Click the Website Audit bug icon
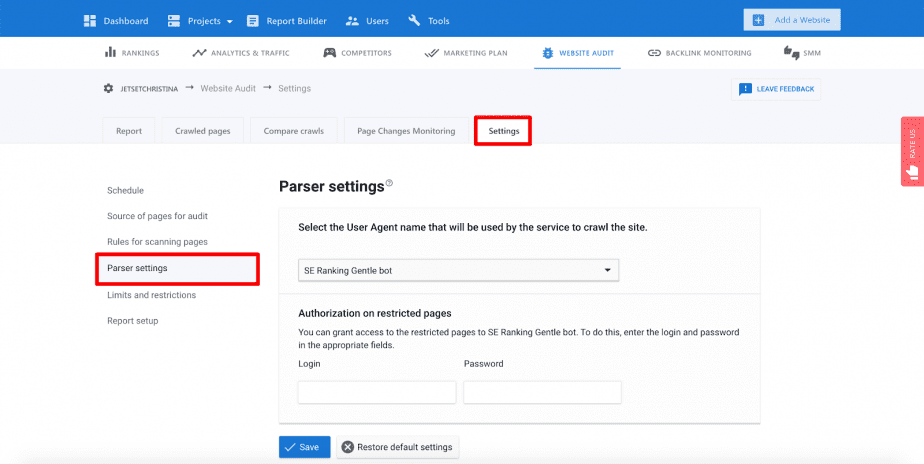This screenshot has width=924, height=464. point(548,52)
